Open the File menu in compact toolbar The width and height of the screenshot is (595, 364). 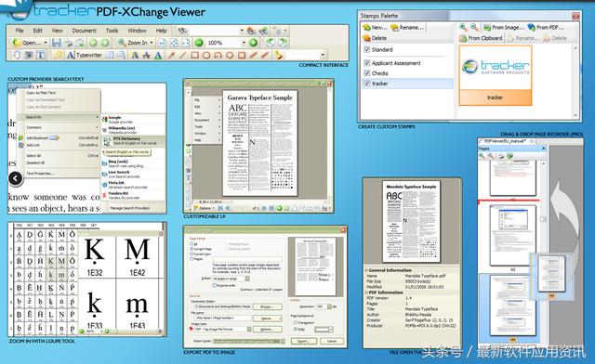click(20, 31)
